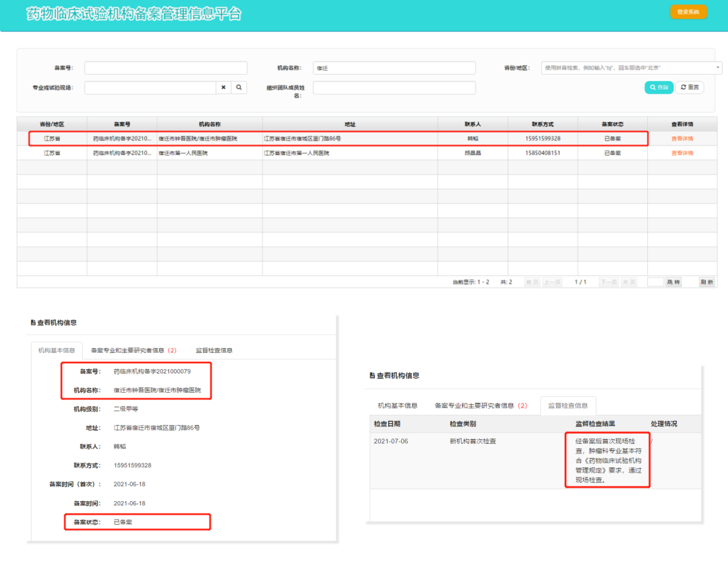Open 查看详情 for 宿迁市钟吾医院
This screenshot has width=728, height=588.
point(681,139)
